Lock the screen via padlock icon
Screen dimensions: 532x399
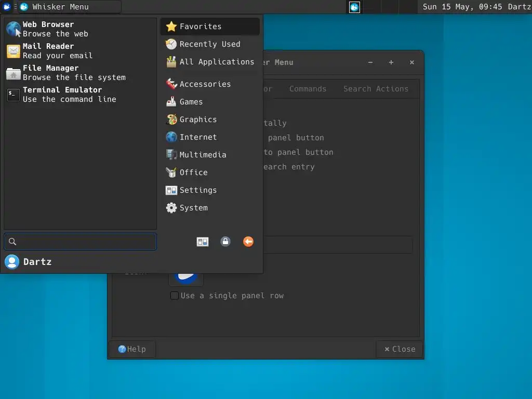click(225, 242)
